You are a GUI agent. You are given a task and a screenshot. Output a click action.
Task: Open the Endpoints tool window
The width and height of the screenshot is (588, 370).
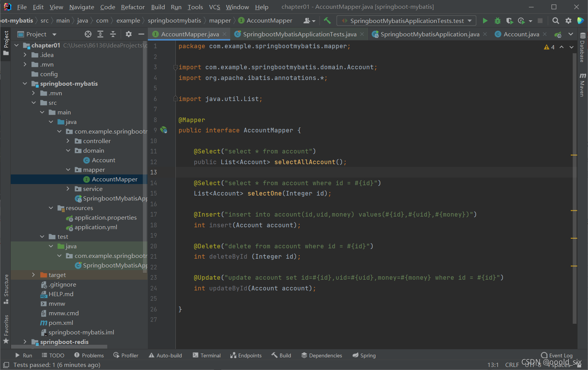246,355
